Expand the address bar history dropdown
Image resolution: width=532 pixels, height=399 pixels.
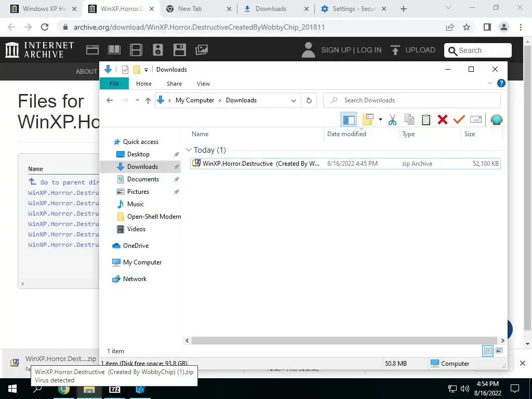[294, 100]
